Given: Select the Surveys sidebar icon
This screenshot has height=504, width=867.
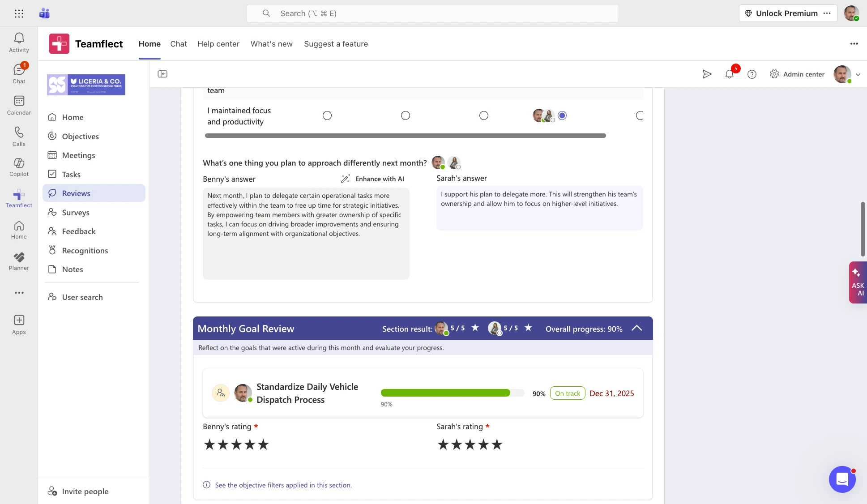Looking at the screenshot, I should pos(52,212).
